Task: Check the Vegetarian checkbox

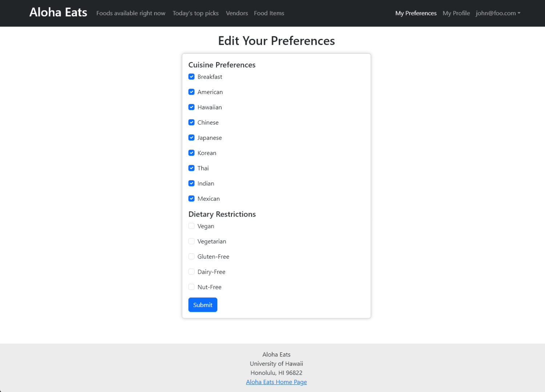Action: coord(191,241)
